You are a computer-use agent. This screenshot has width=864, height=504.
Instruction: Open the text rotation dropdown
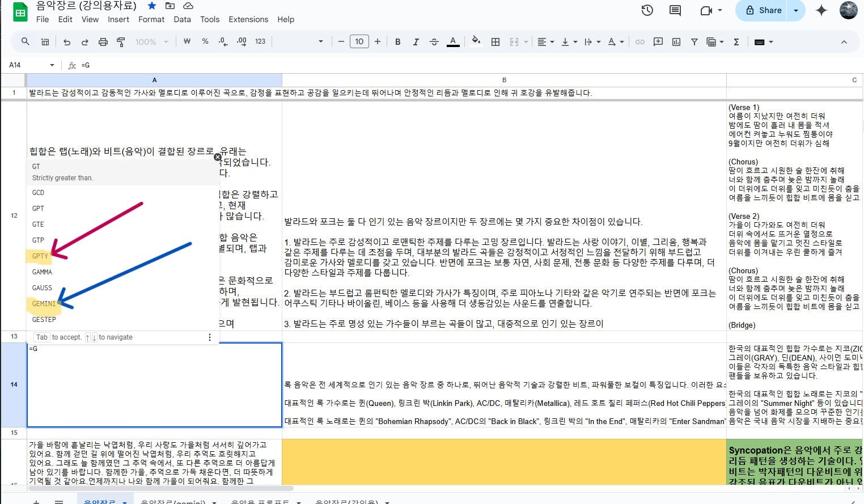616,41
